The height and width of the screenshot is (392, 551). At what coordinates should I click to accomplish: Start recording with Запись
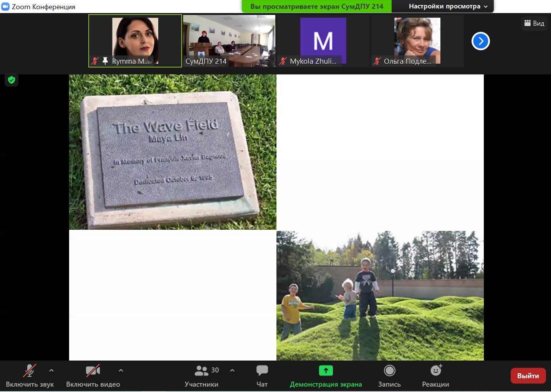(x=389, y=376)
